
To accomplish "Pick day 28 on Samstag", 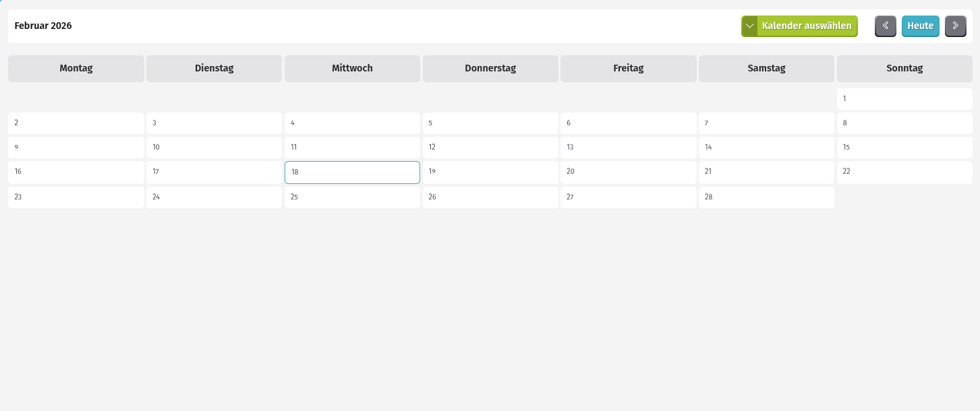I will click(x=766, y=197).
